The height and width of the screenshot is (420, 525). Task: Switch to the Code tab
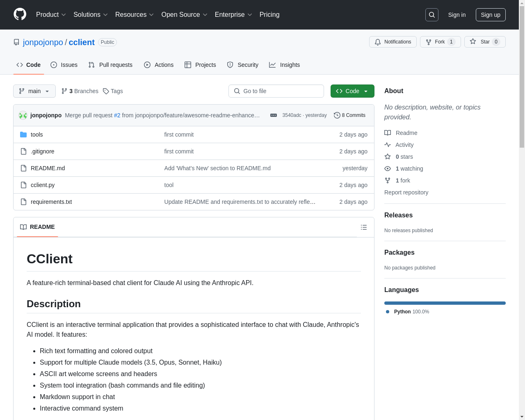click(28, 65)
